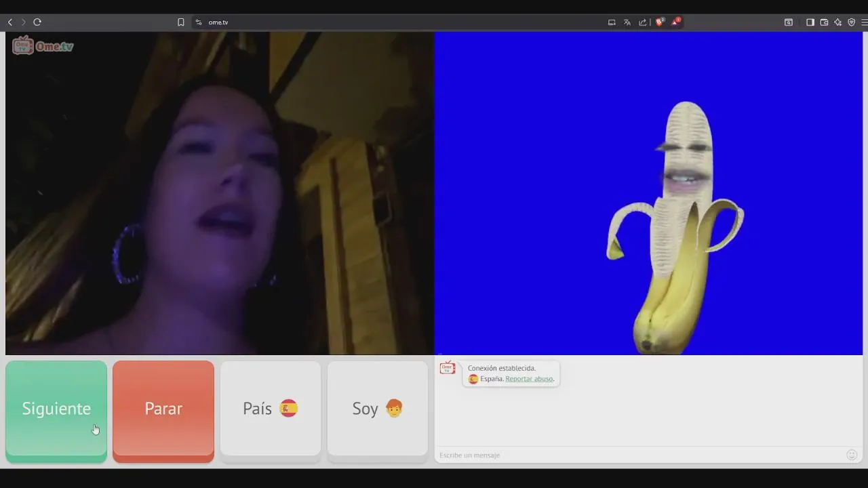
Task: Click Parar to stop chatting
Action: [x=163, y=411]
